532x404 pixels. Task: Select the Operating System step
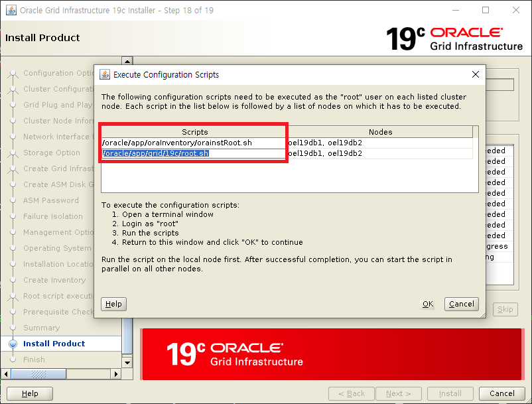coord(57,248)
